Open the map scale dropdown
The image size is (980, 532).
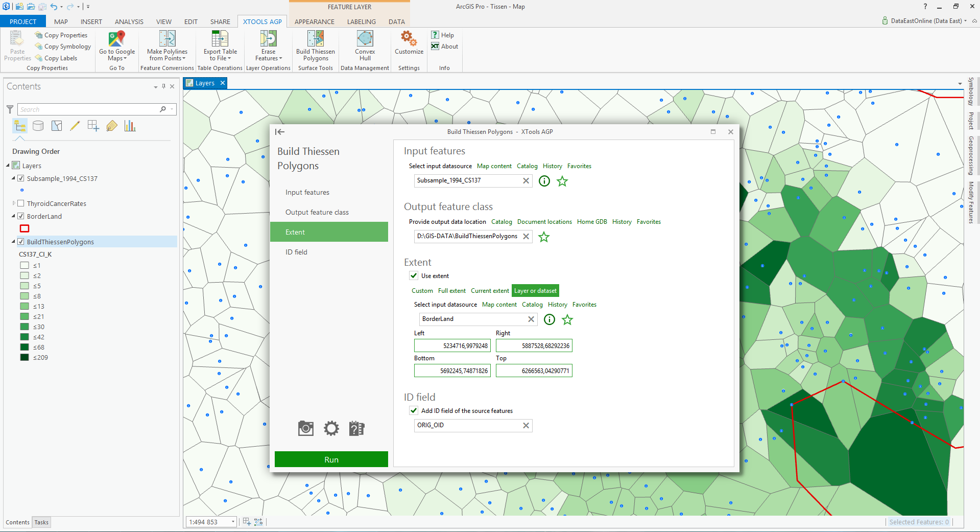point(233,522)
